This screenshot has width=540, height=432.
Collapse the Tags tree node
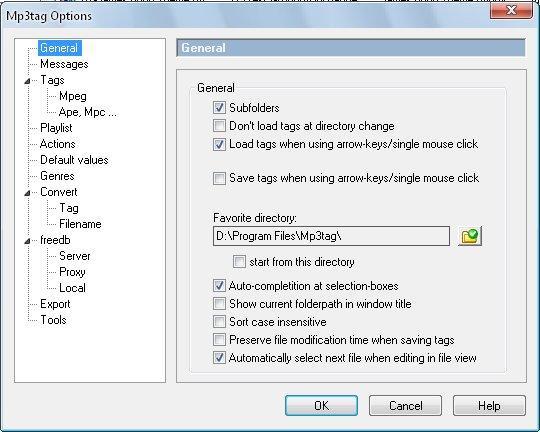tap(27, 81)
